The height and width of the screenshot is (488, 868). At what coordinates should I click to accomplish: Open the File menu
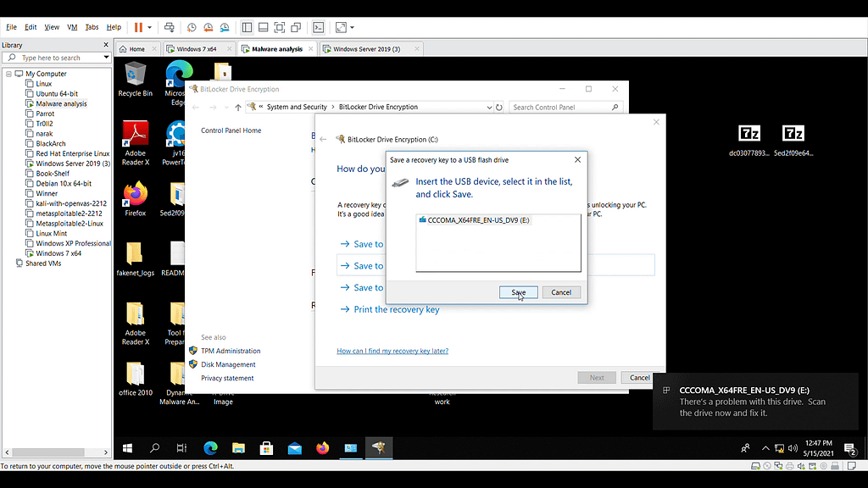11,26
